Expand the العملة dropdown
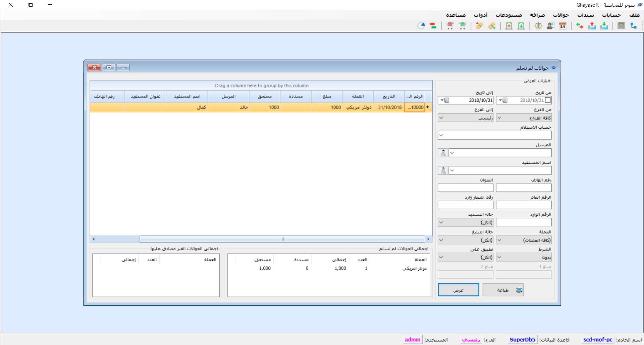Screen dimensions: 644x345 tap(499, 240)
